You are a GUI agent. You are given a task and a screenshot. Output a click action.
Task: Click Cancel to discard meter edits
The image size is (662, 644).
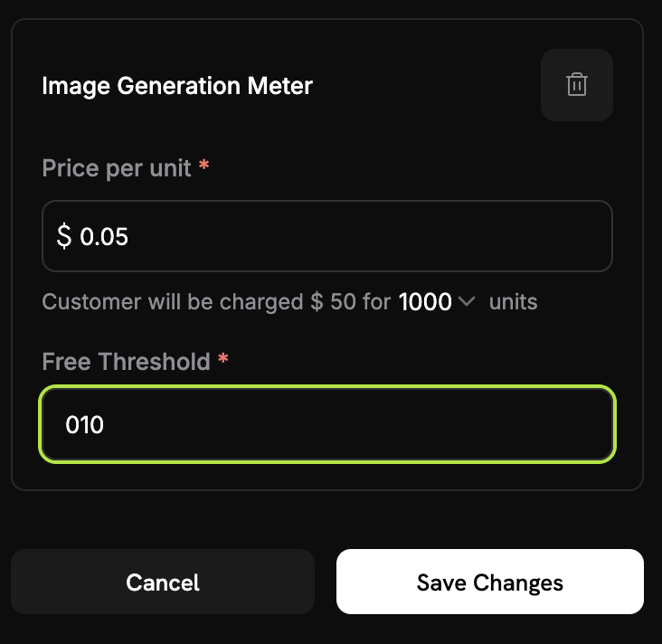tap(163, 582)
